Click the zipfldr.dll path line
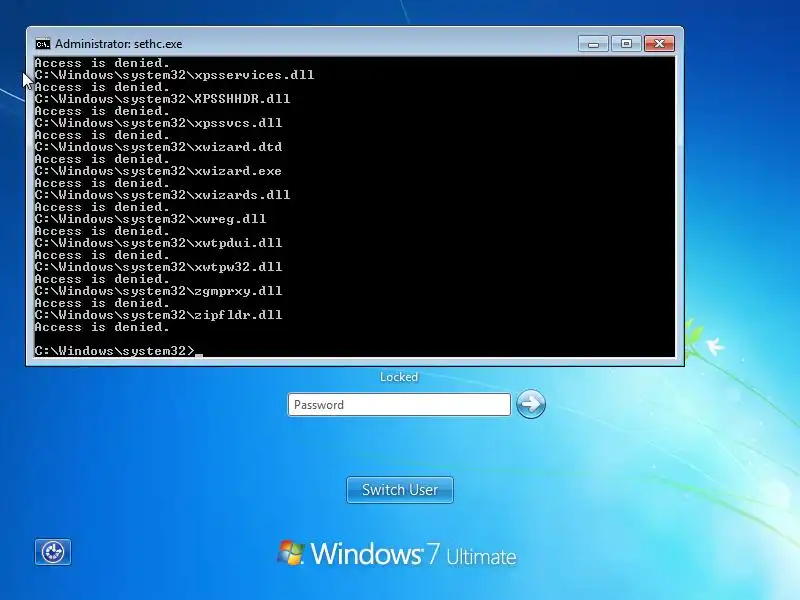The height and width of the screenshot is (600, 800). [x=158, y=315]
